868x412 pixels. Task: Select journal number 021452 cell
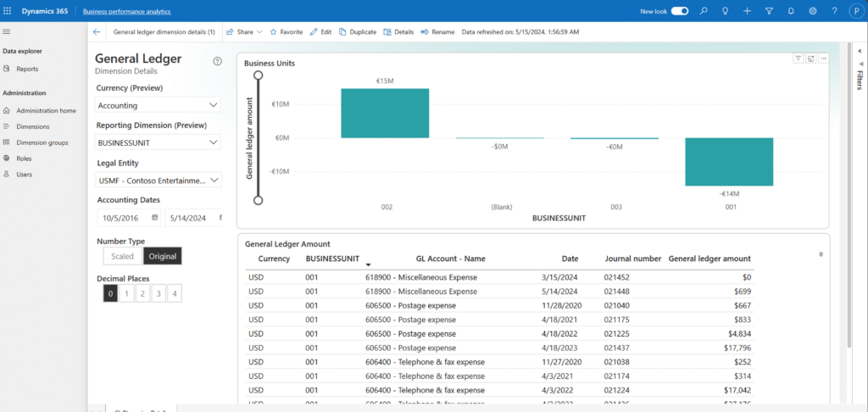click(617, 277)
